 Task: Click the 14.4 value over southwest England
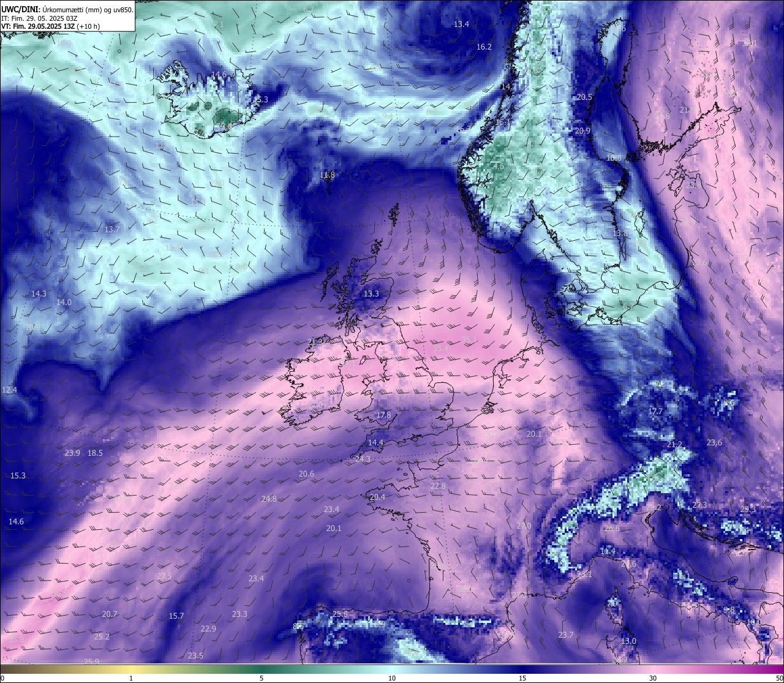tap(375, 442)
